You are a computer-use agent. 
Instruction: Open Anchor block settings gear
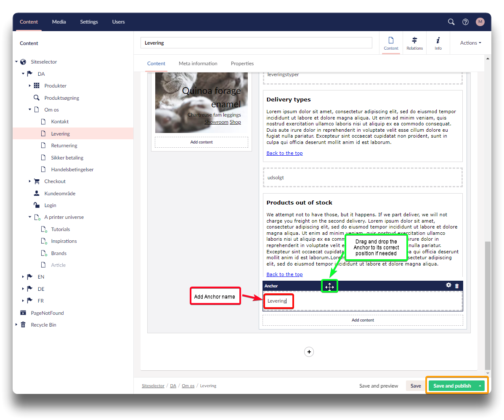point(448,285)
